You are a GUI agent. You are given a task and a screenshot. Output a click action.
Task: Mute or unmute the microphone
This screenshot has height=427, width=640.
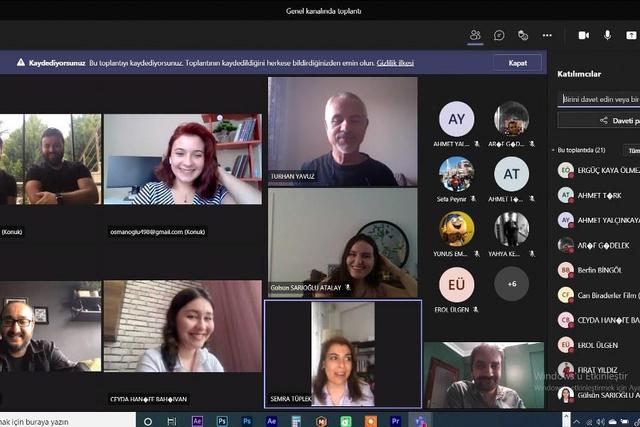[x=607, y=35]
